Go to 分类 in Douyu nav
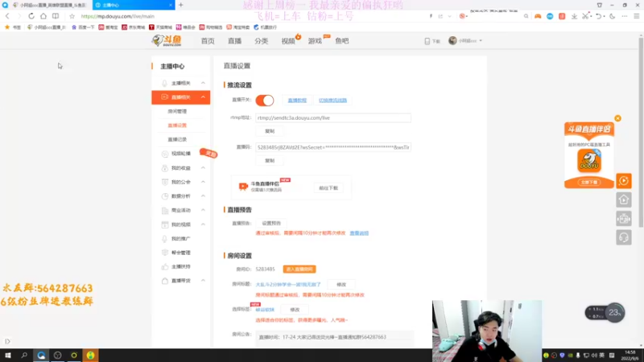The image size is (644, 362). (261, 41)
